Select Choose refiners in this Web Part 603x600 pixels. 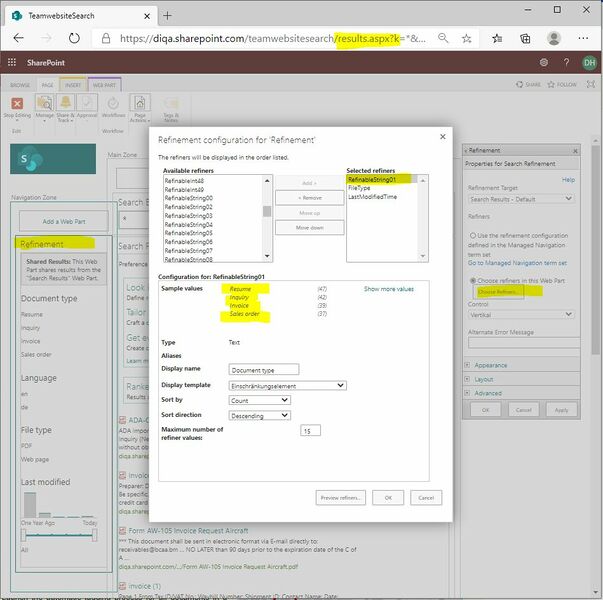point(473,281)
